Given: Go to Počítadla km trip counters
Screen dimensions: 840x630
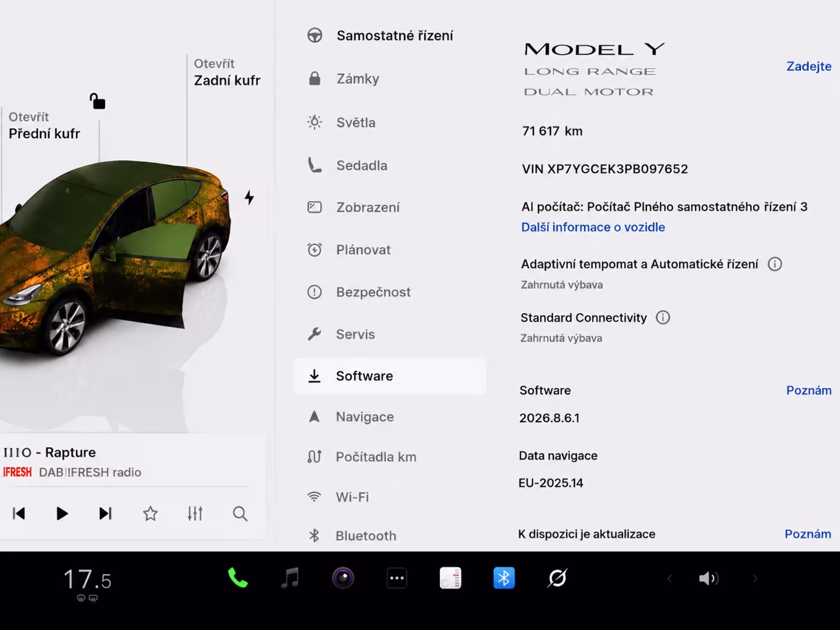Looking at the screenshot, I should click(x=389, y=457).
